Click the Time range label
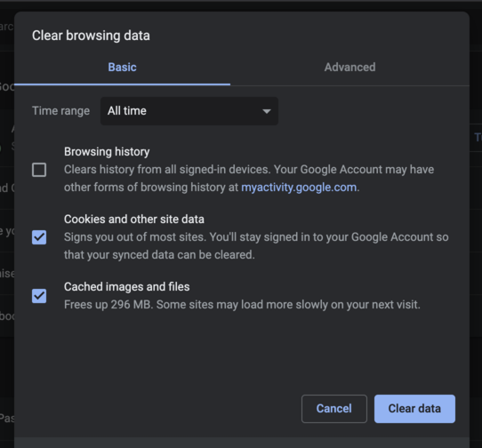Image resolution: width=482 pixels, height=448 pixels. click(60, 111)
